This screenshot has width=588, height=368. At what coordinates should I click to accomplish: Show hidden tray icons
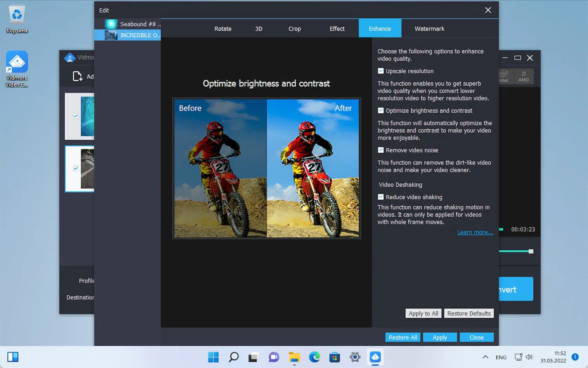coord(485,357)
